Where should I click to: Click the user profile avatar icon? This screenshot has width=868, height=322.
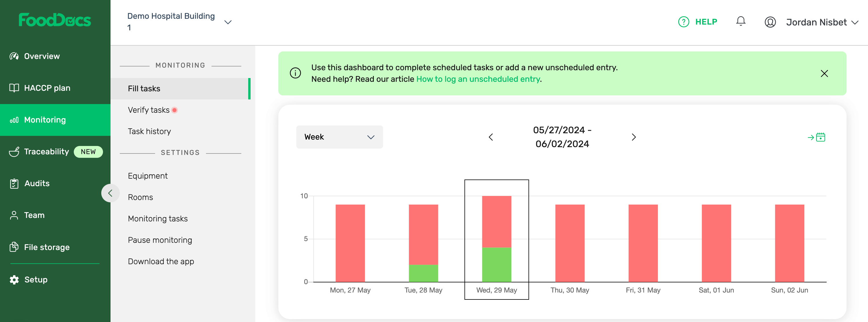770,22
